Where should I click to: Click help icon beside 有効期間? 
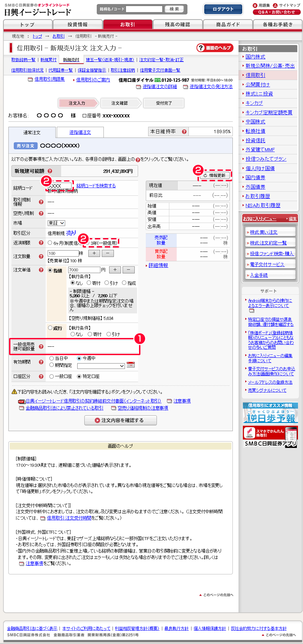(x=41, y=362)
